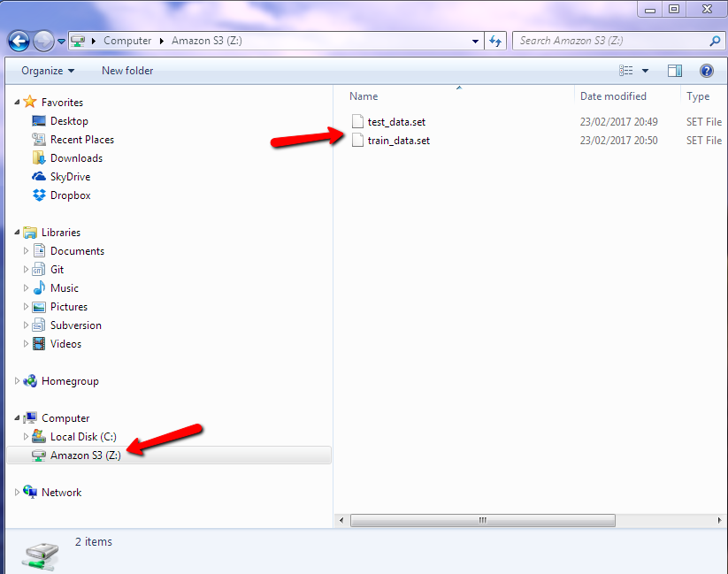Open the Organize menu

click(48, 71)
